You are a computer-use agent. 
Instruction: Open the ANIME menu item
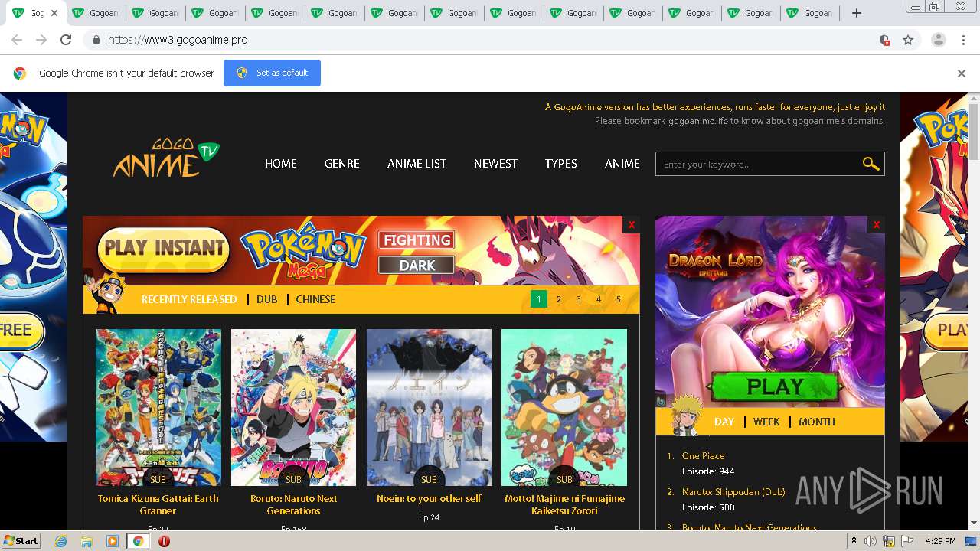[622, 164]
